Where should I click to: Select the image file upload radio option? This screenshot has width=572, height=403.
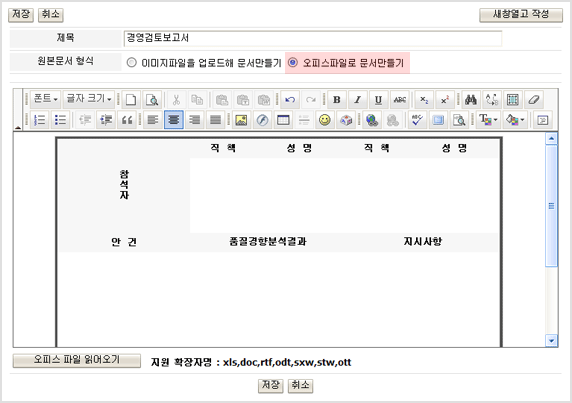tap(131, 63)
